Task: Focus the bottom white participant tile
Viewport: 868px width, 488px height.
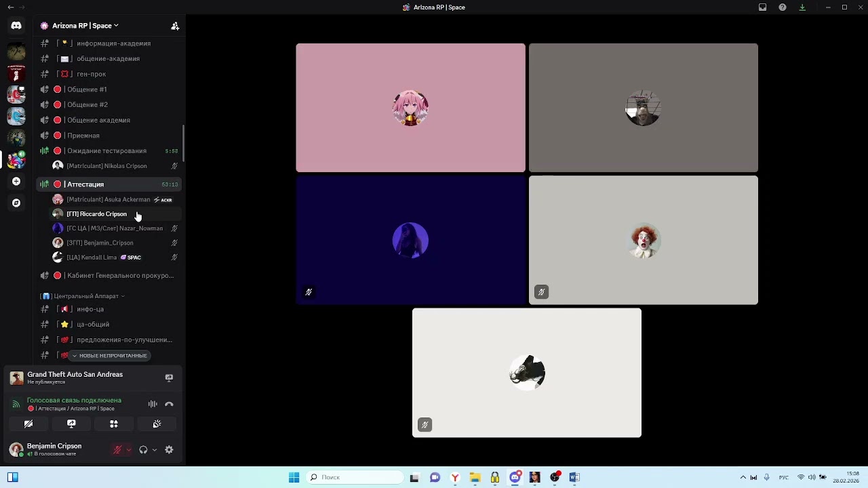Action: click(527, 373)
